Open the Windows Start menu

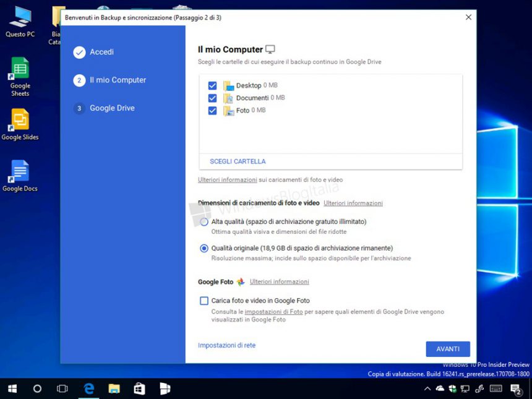coord(12,388)
